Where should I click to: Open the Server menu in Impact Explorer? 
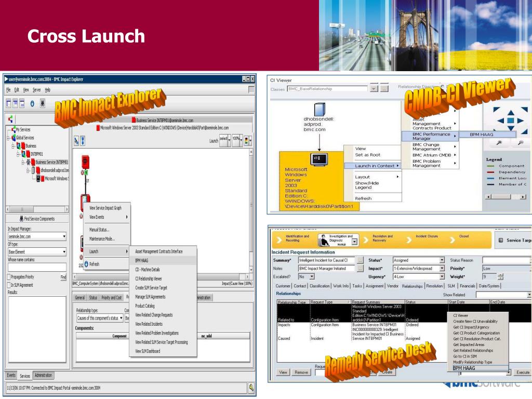pyautogui.click(x=37, y=90)
